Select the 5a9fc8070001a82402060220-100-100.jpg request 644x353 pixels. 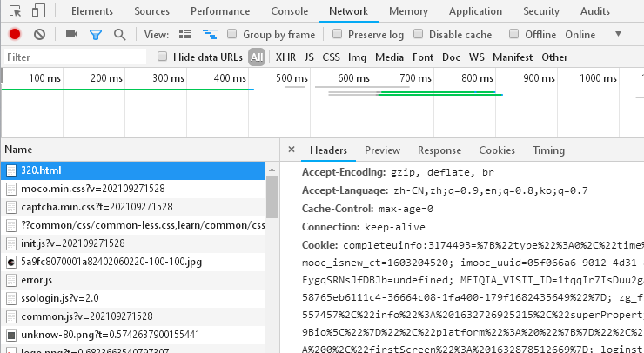coord(132,262)
